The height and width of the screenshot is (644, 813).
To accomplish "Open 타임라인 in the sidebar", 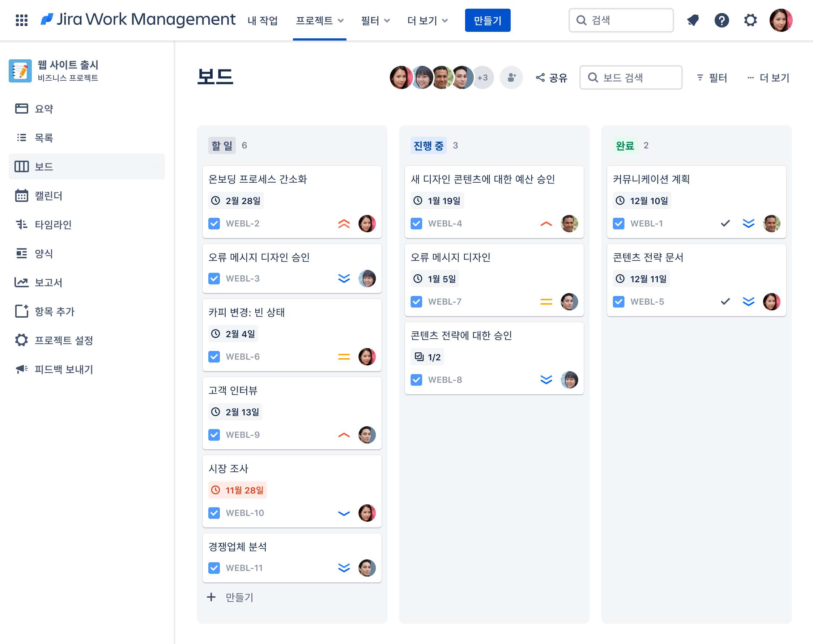I will coord(87,225).
